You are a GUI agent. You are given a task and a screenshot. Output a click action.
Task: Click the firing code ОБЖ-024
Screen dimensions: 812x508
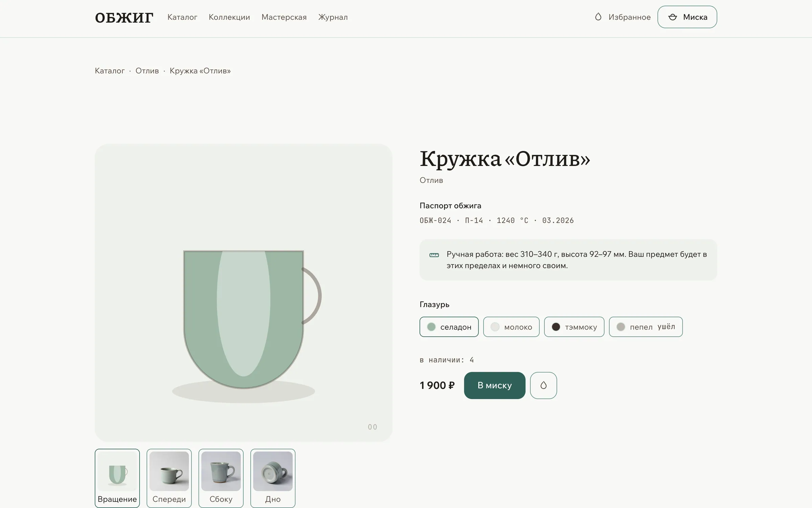[x=435, y=220]
